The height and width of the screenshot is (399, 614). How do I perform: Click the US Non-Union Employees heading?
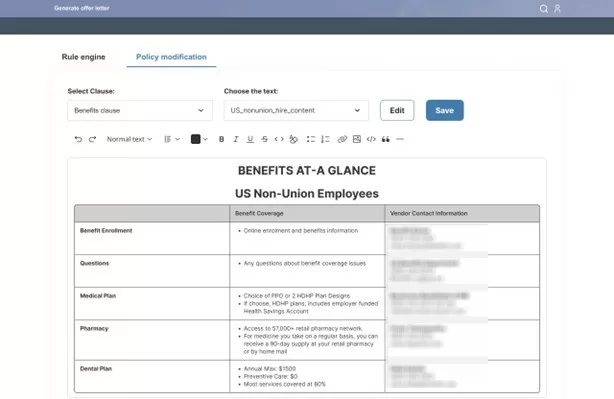coord(307,193)
